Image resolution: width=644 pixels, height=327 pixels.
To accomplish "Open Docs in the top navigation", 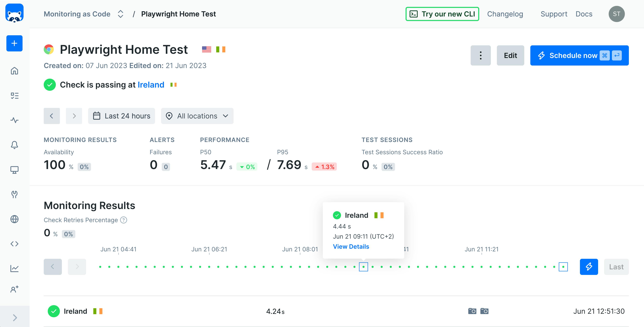I will 584,14.
